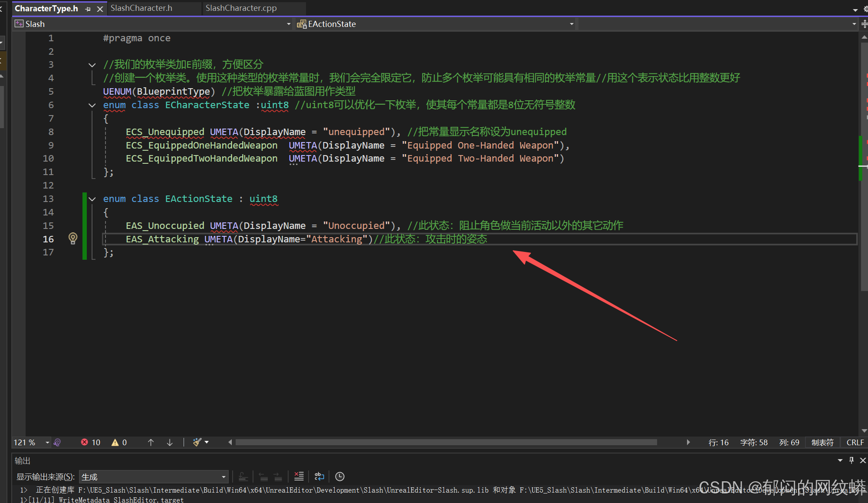Open the output source dropdown
The image size is (868, 503).
coord(224,477)
